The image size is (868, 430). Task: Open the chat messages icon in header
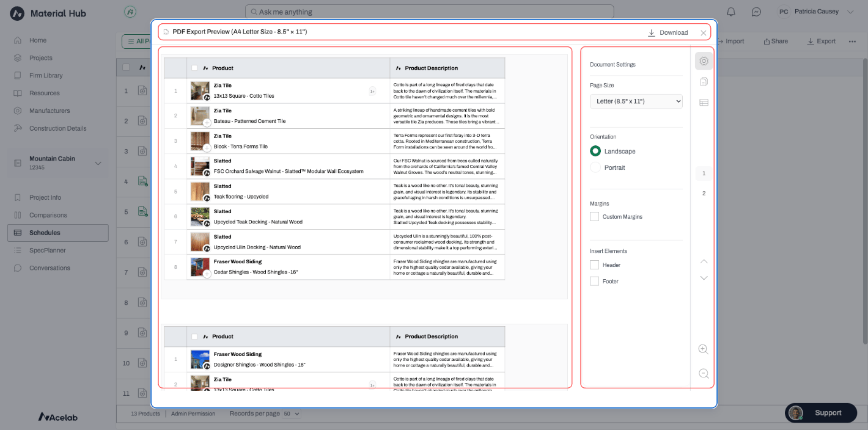(756, 12)
